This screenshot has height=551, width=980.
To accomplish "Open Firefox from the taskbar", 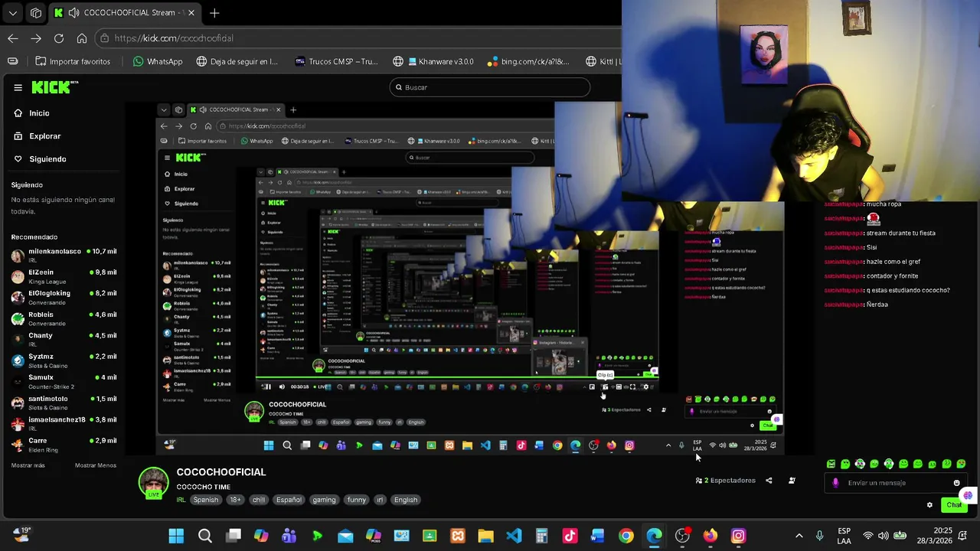I will click(x=710, y=536).
